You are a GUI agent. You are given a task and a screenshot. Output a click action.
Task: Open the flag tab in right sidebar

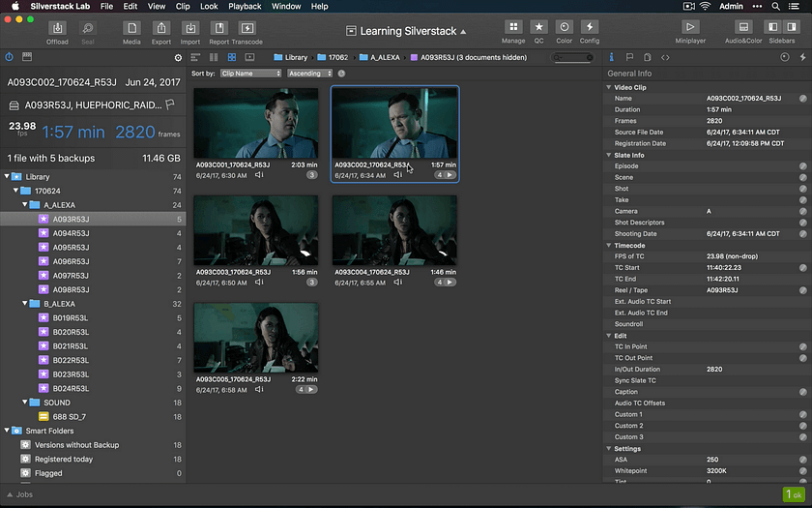[x=629, y=57]
